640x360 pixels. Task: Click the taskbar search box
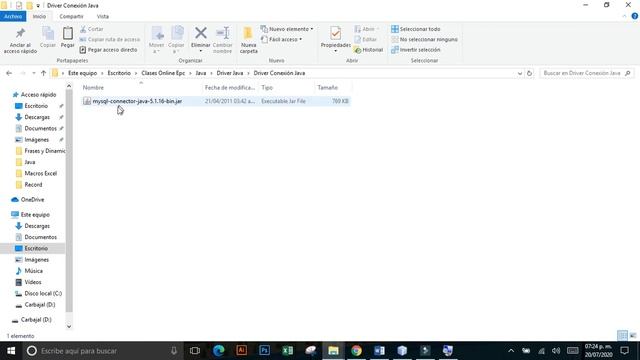[x=102, y=351]
